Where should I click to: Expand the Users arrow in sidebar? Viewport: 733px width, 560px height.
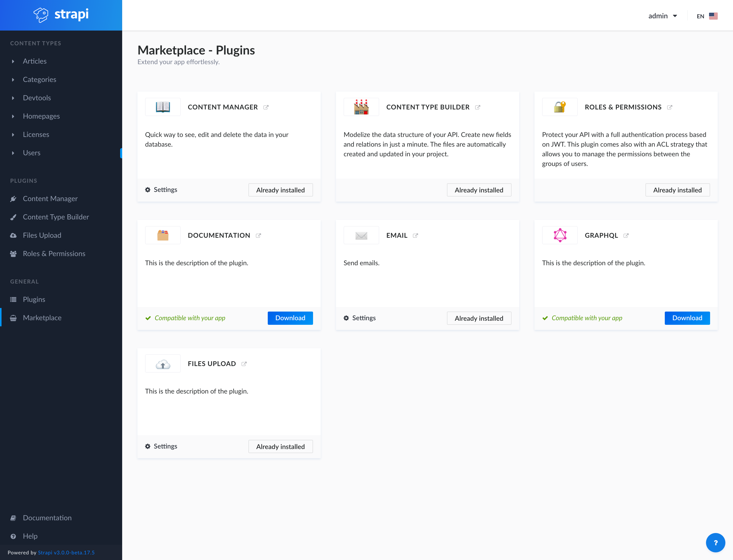13,153
